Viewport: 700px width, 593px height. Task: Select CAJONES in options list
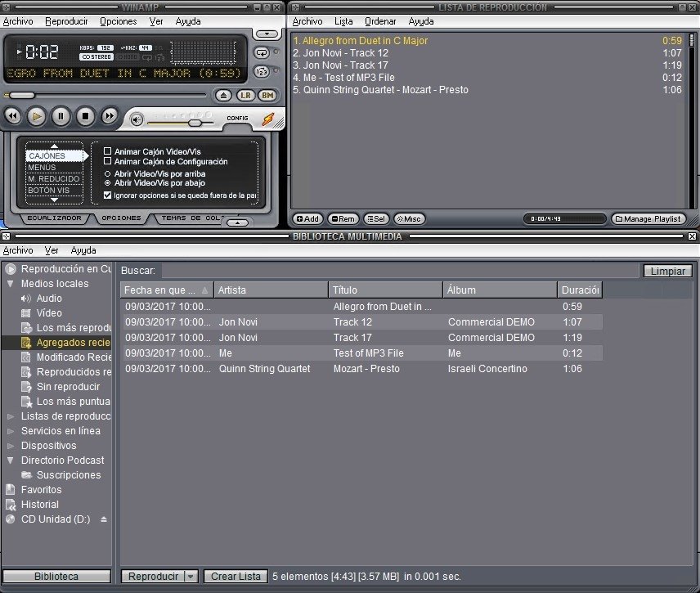pos(55,156)
